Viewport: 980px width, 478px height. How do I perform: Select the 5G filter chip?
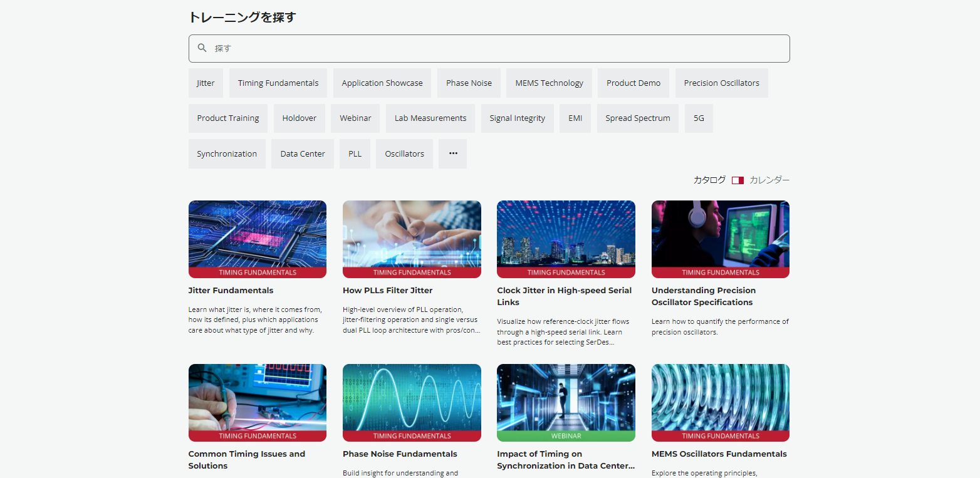click(x=699, y=118)
